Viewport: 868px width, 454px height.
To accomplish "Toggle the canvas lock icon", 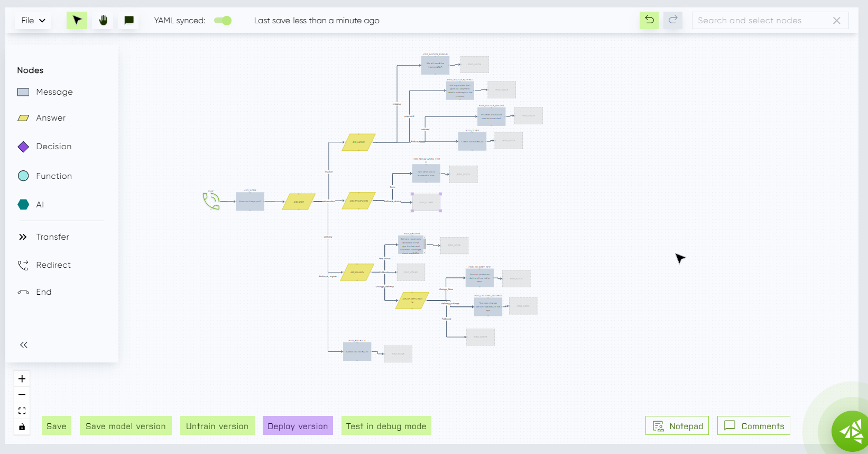I will click(x=22, y=427).
